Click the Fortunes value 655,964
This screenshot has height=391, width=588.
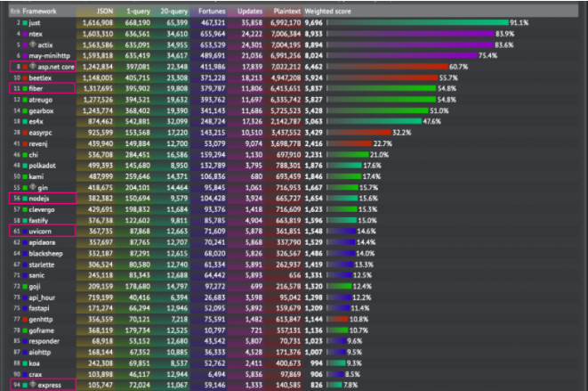[213, 34]
